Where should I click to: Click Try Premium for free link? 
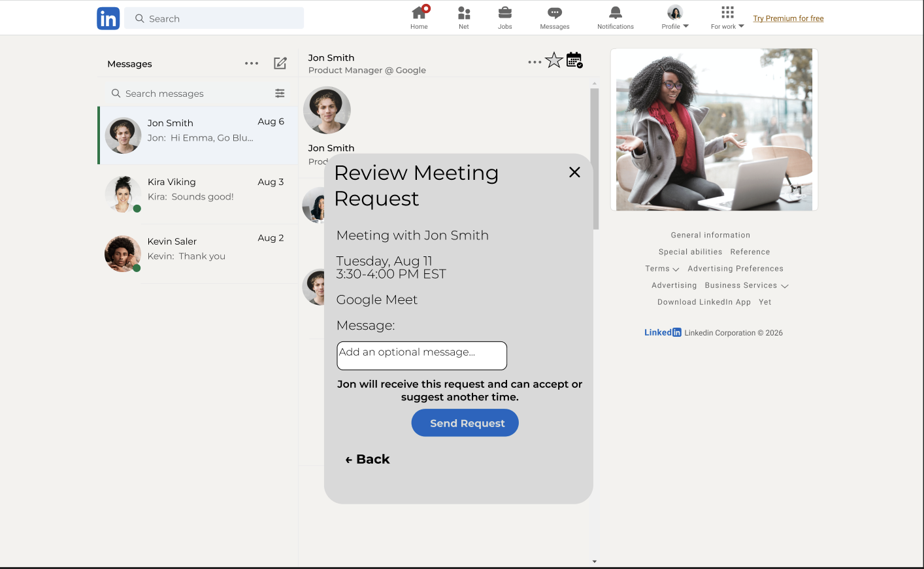click(x=788, y=18)
